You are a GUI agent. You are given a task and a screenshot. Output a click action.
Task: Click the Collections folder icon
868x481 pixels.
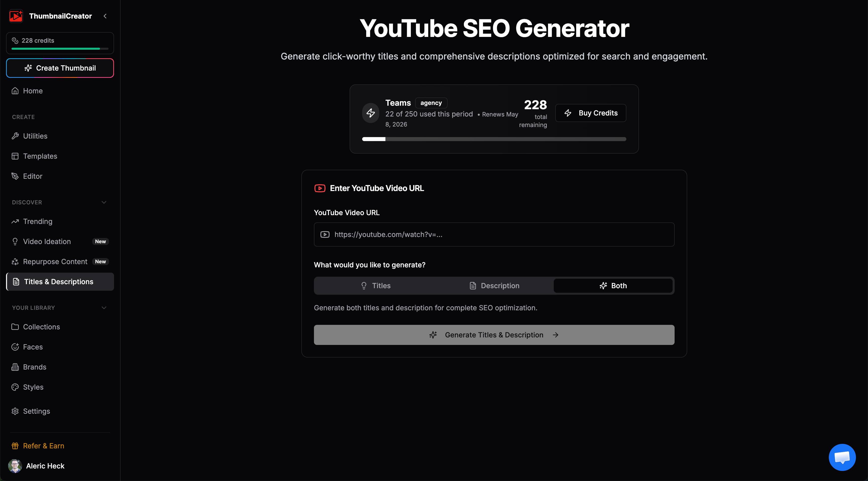coord(15,327)
